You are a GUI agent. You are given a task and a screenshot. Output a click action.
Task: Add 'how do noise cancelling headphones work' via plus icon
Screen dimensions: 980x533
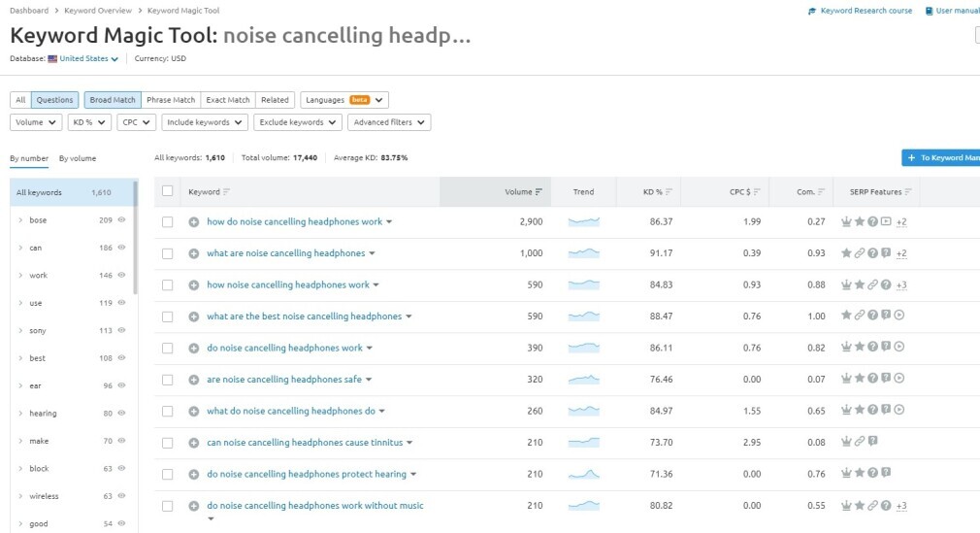[x=194, y=222]
